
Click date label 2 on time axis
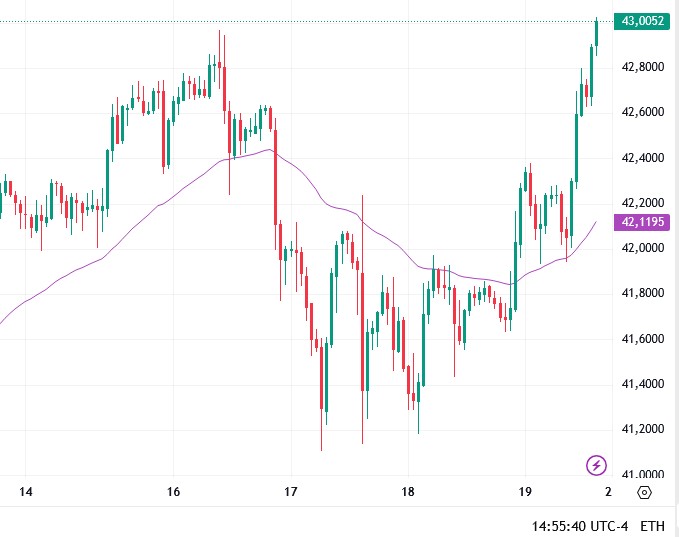[609, 492]
